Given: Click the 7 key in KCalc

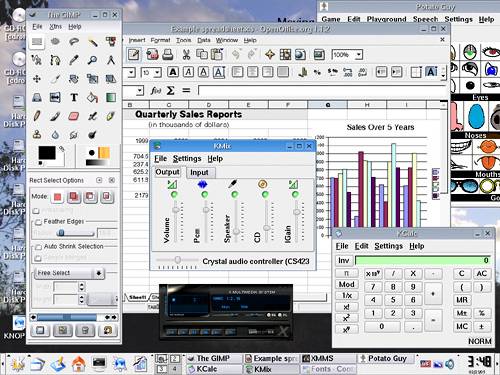Looking at the screenshot, I should pyautogui.click(x=373, y=287).
